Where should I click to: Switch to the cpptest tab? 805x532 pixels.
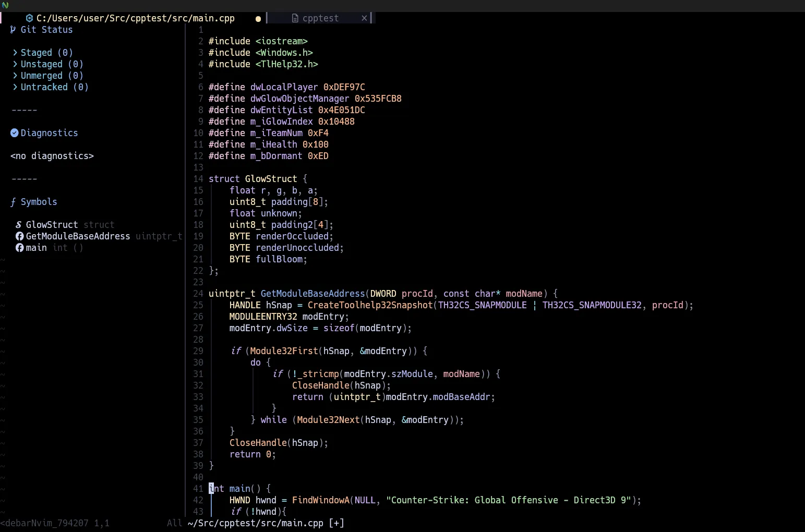[320, 18]
